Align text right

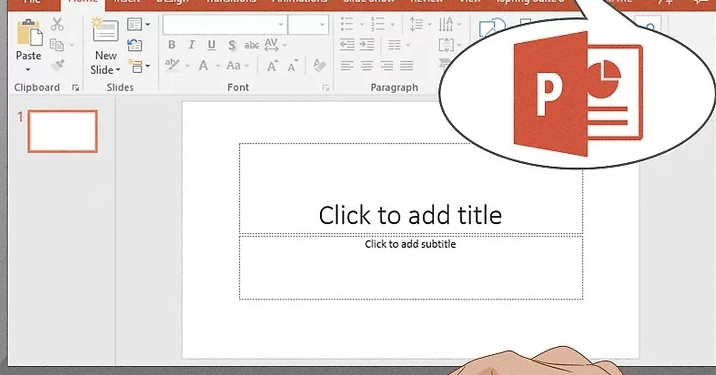[x=387, y=66]
